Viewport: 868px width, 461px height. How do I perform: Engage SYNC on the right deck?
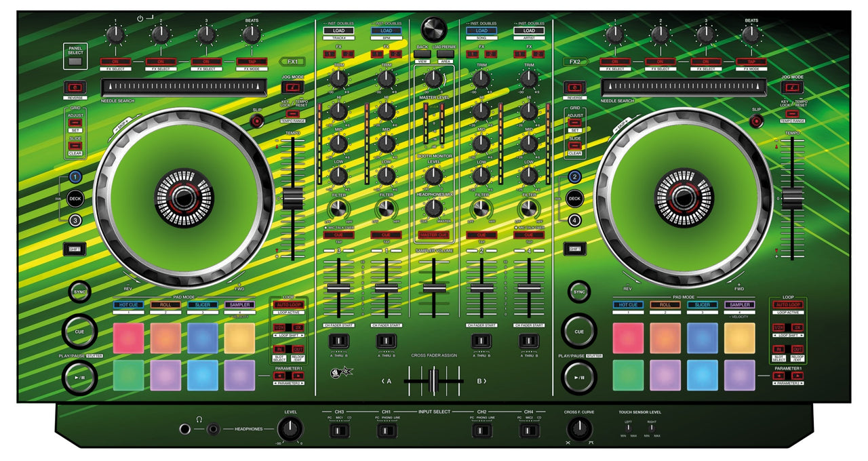579,291
